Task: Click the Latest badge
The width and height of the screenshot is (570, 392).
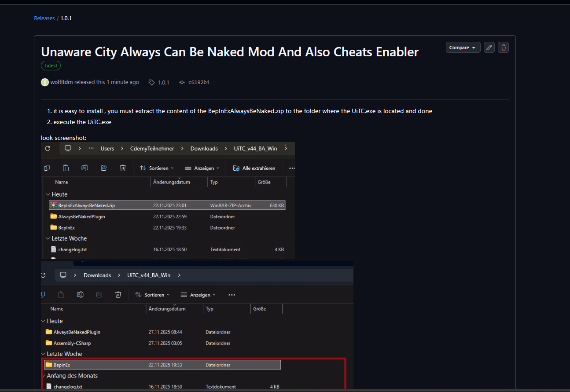Action: 51,66
